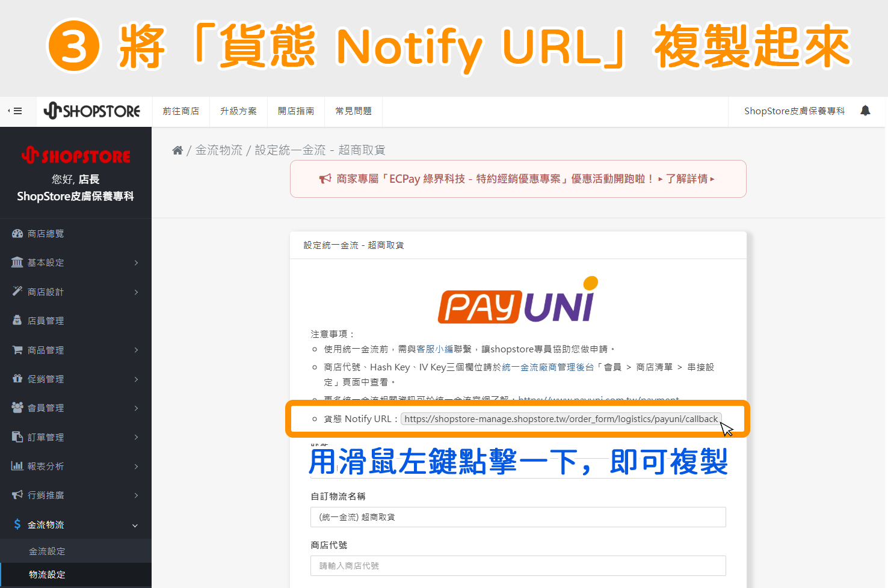Open the ShopStore皮膚保養專科 account menu
The height and width of the screenshot is (588, 888).
coord(794,111)
